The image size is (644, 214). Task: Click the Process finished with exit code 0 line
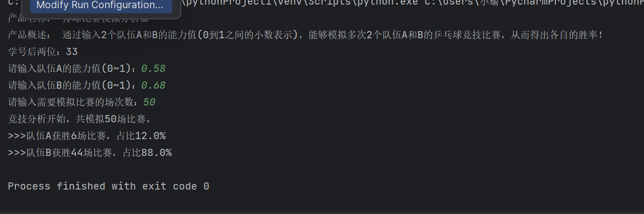109,186
